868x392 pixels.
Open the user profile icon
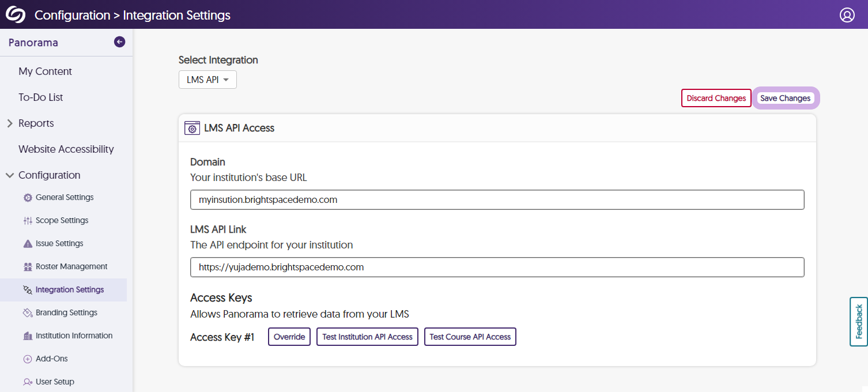tap(847, 15)
